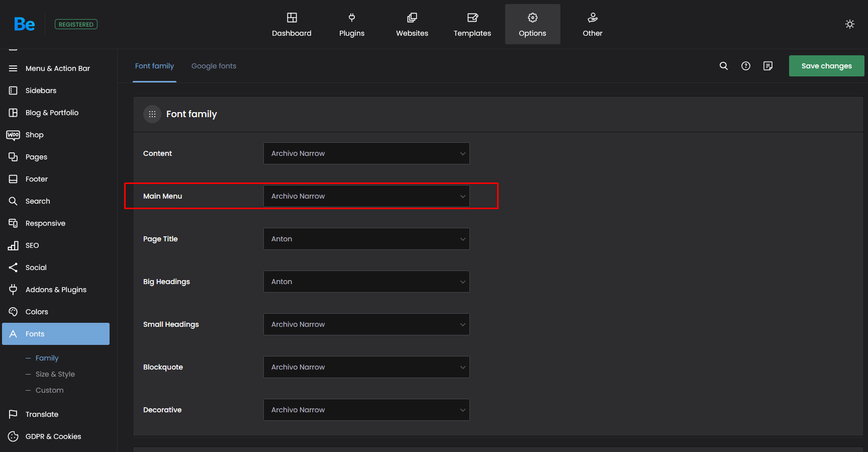The image size is (868, 452).
Task: Click the Fonts letter A icon
Action: point(13,334)
